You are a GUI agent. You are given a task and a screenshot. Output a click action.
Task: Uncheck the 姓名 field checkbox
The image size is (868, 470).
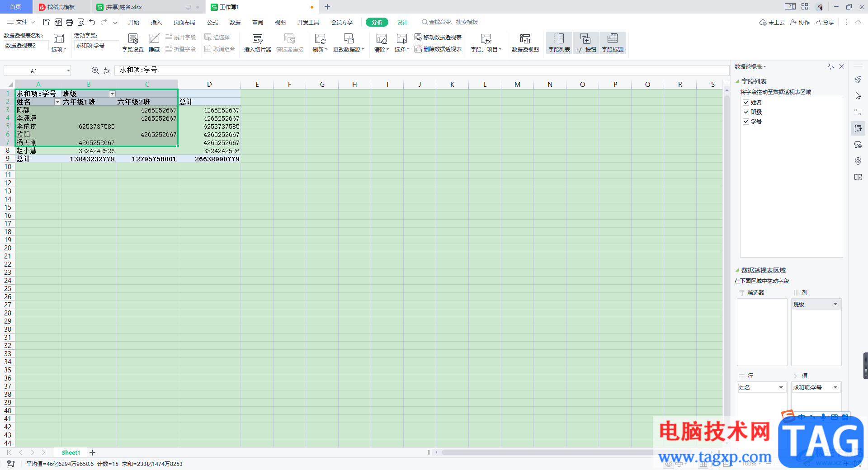click(746, 103)
